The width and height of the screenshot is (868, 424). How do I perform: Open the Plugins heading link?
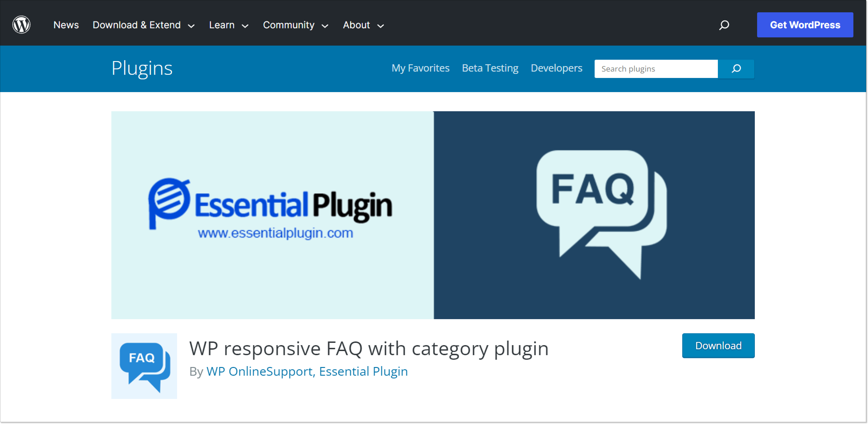pyautogui.click(x=142, y=68)
